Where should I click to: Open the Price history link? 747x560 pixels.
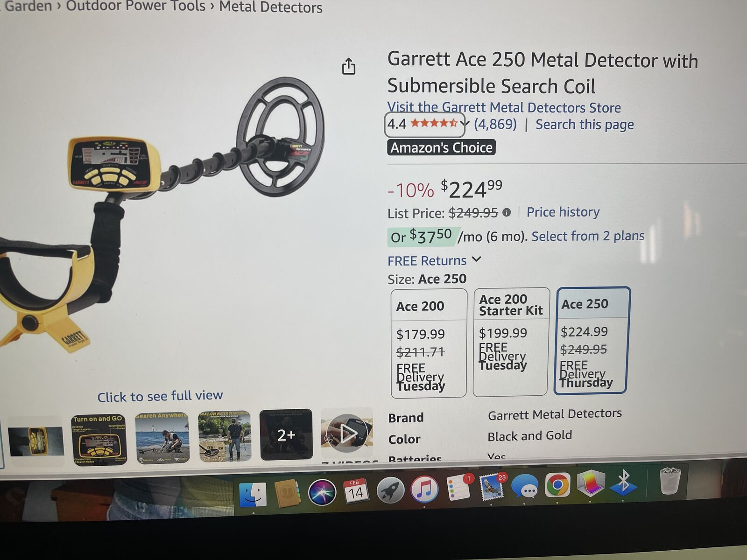[x=563, y=212]
